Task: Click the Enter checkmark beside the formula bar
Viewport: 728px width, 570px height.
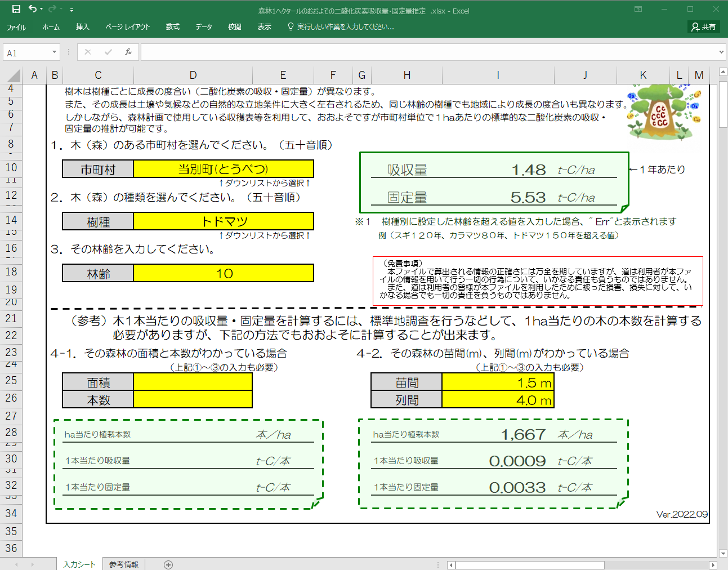Action: [x=108, y=51]
